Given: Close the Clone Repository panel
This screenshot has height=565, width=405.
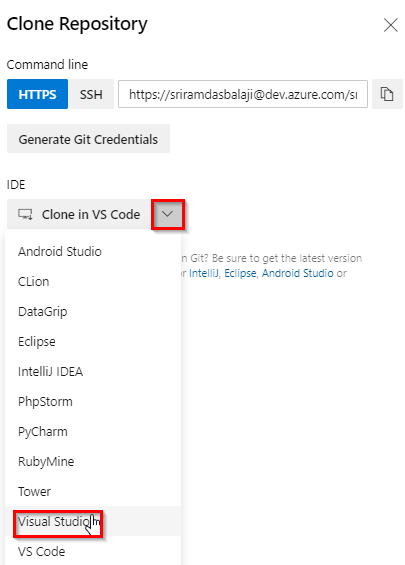Looking at the screenshot, I should pyautogui.click(x=391, y=25).
